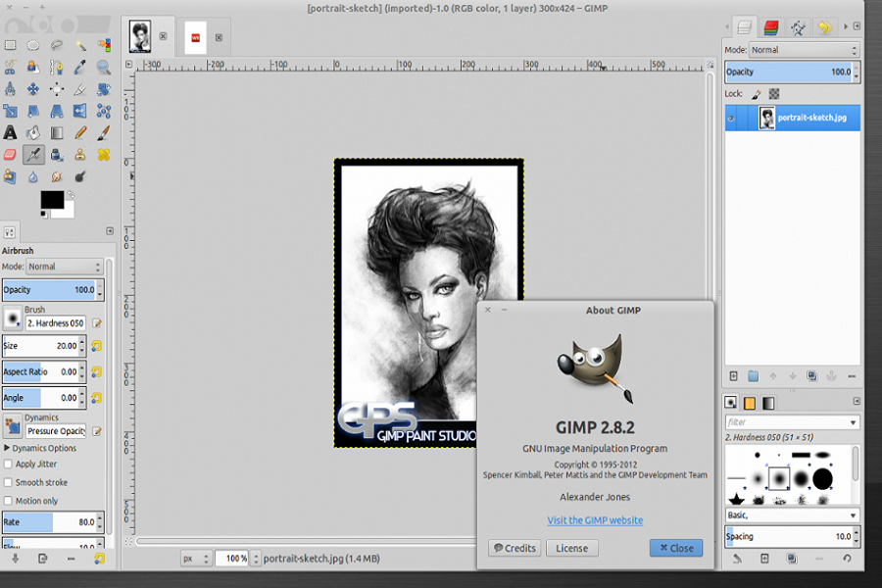The height and width of the screenshot is (588, 882).
Task: Toggle lock pixels brush icon
Action: point(756,94)
